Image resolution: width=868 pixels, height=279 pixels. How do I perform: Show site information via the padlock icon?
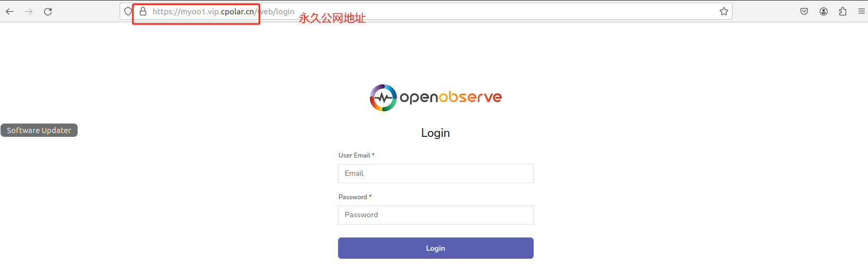(x=143, y=11)
